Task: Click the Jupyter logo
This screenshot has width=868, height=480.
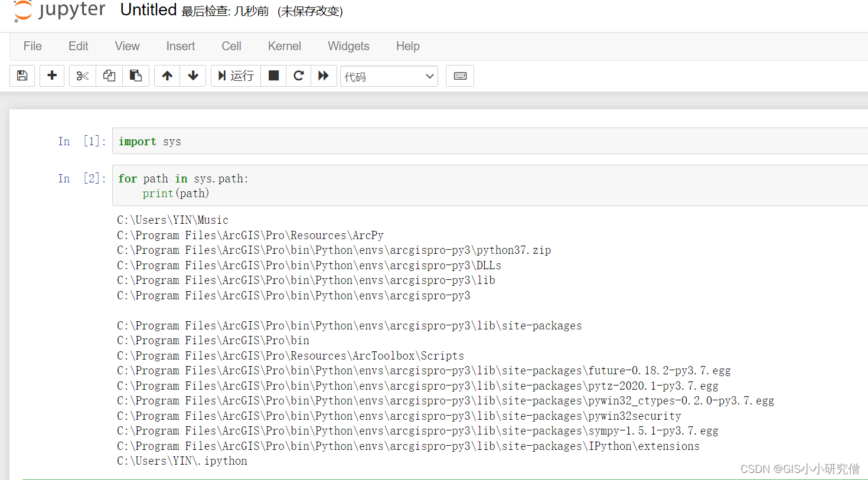Action: [59, 10]
